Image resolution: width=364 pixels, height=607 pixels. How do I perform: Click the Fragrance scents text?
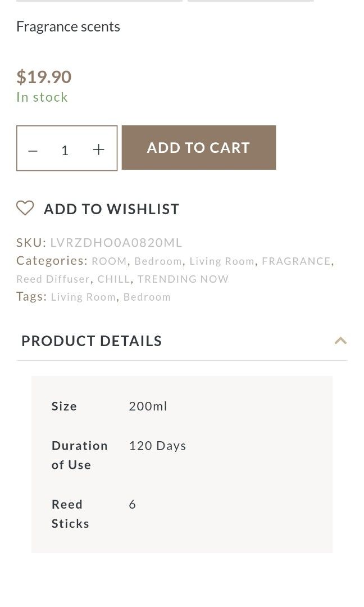pos(68,26)
